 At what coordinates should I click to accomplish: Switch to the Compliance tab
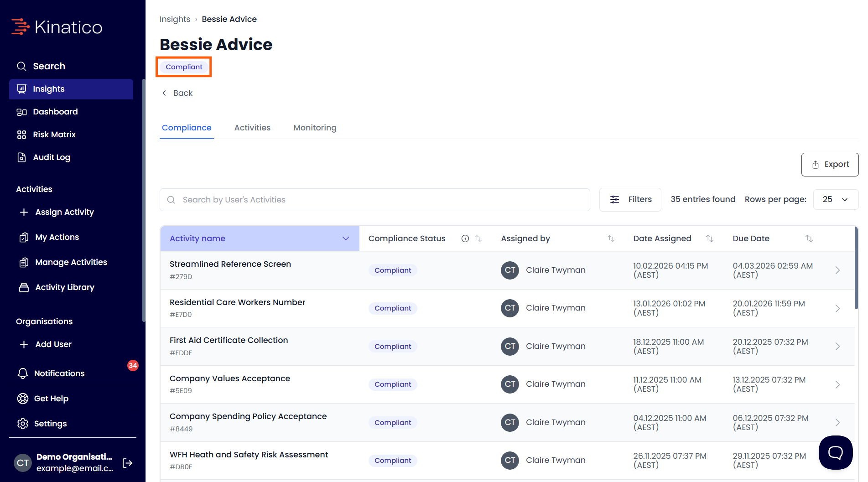point(187,128)
